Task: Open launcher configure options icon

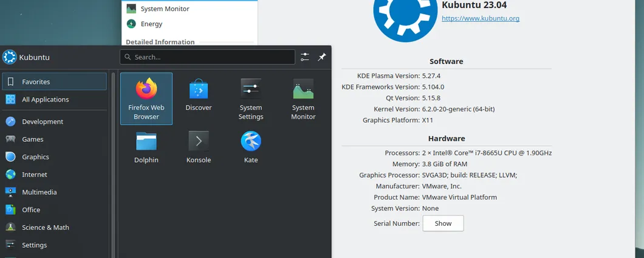Action: point(305,57)
